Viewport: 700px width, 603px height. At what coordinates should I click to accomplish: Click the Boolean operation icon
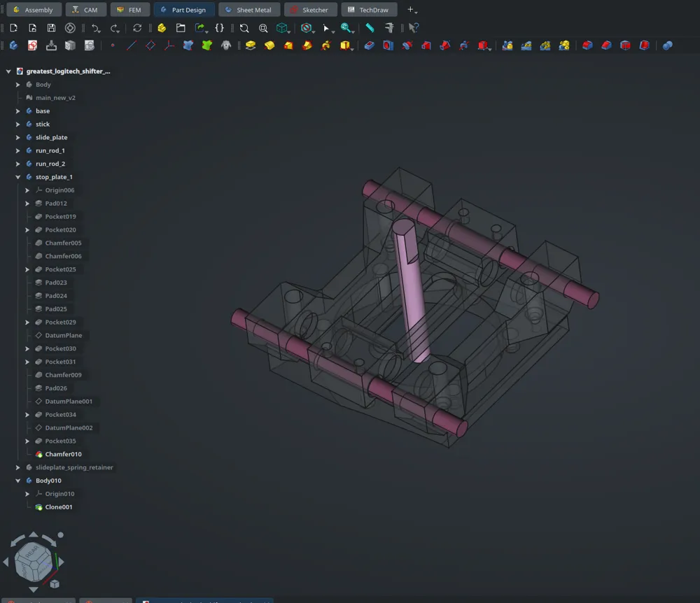[667, 45]
